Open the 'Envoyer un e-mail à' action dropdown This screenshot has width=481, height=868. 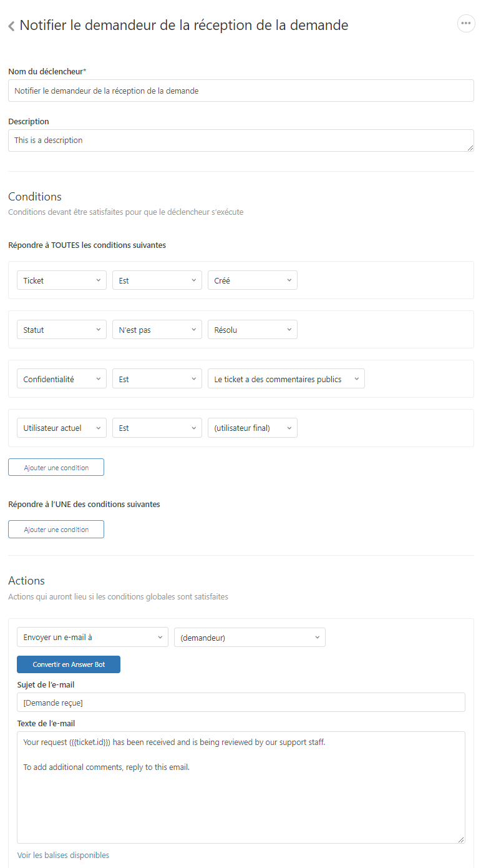point(92,638)
